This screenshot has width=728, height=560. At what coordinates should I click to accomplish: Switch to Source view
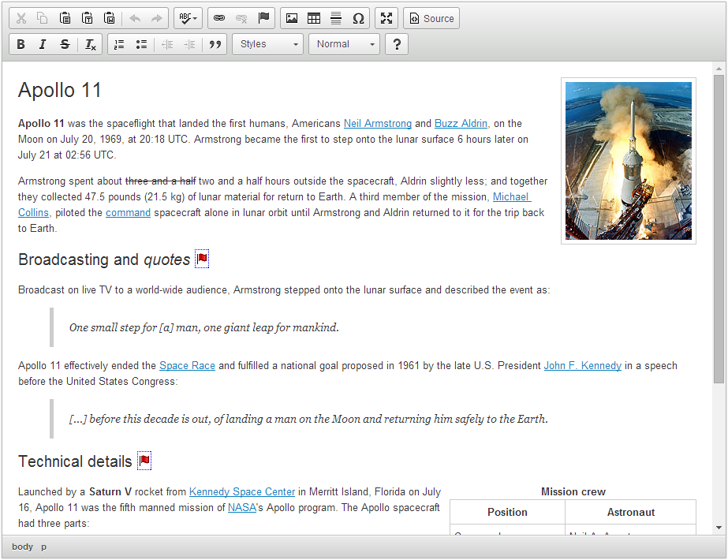pyautogui.click(x=431, y=18)
